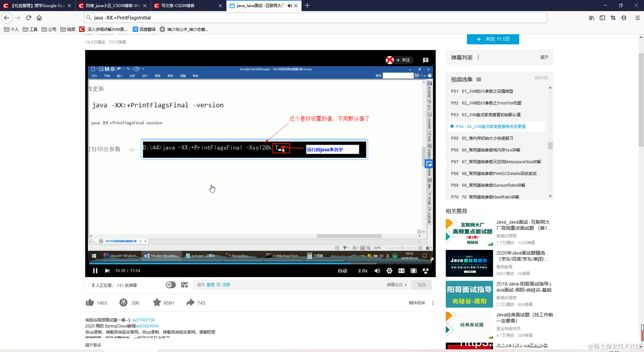Like the video with thumbs-up icon
Screen dimensions: 644x352
(90, 303)
